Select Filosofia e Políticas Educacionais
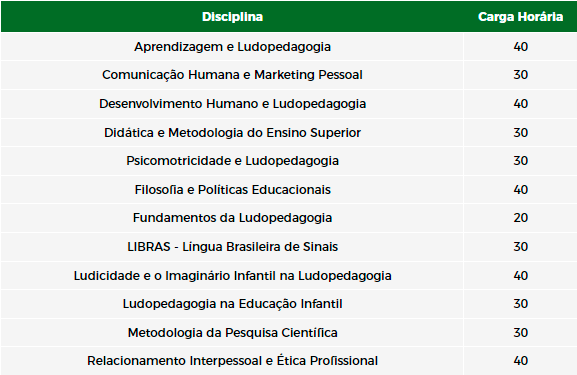 coord(232,190)
